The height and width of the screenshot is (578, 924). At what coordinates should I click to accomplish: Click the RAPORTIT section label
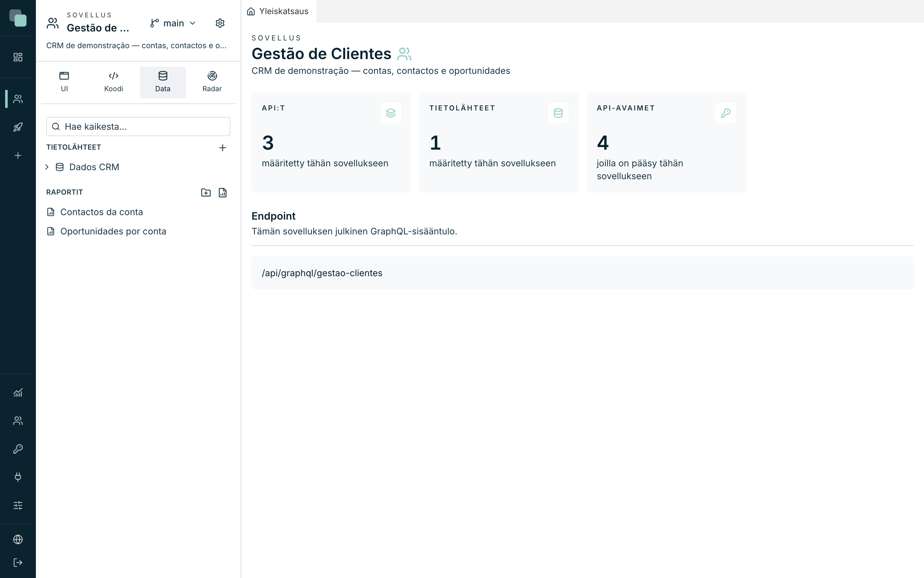(64, 192)
